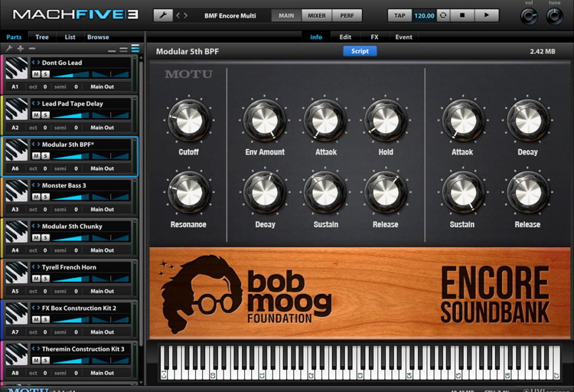Open preset arrows for Lead Pad Tape Delay
Image resolution: width=574 pixels, height=392 pixels.
coord(36,104)
